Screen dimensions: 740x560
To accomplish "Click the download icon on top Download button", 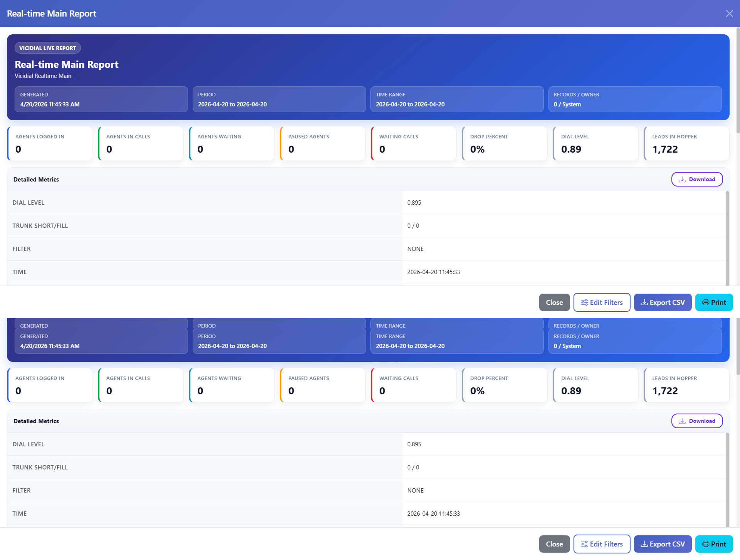I will coord(682,179).
